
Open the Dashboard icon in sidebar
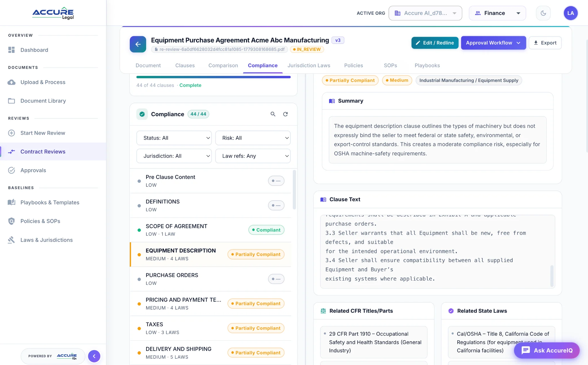(x=11, y=50)
